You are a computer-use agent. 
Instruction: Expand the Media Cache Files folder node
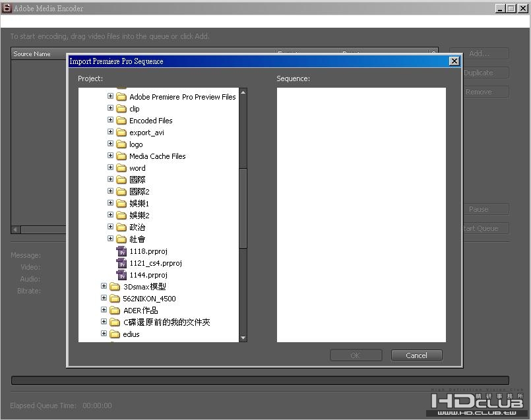click(110, 156)
